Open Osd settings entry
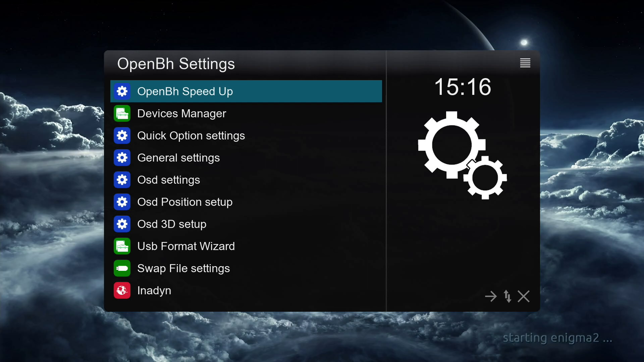The width and height of the screenshot is (644, 362). click(x=168, y=180)
